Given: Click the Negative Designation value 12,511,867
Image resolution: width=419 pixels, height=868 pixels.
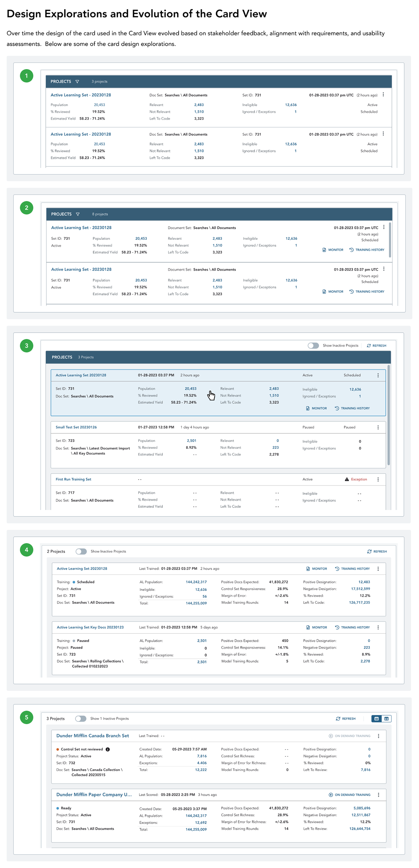Looking at the screenshot, I should tap(361, 815).
